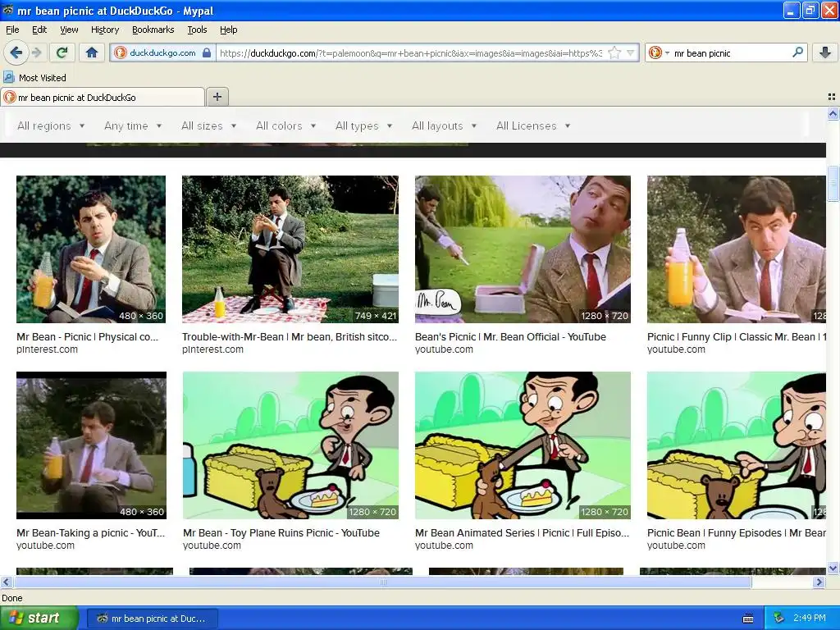Click the vertical scrollbar up arrow
840x630 pixels.
833,113
